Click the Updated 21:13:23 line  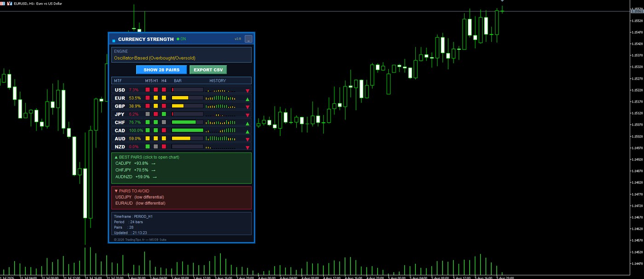click(x=131, y=233)
